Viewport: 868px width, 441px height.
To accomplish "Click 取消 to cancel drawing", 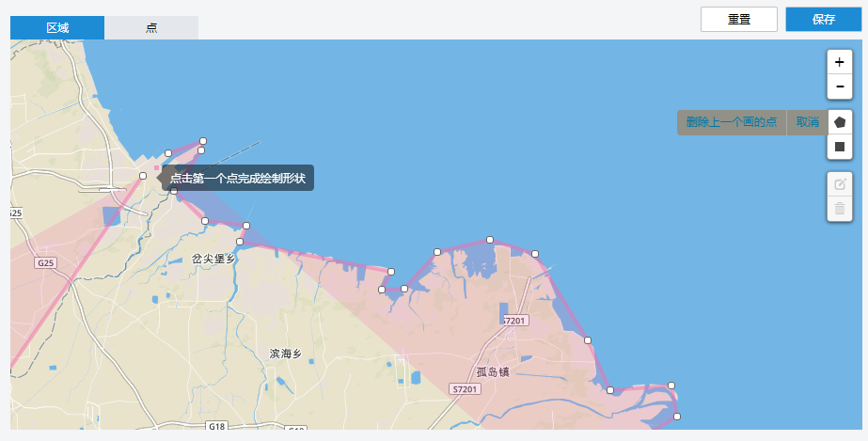I will click(x=807, y=122).
